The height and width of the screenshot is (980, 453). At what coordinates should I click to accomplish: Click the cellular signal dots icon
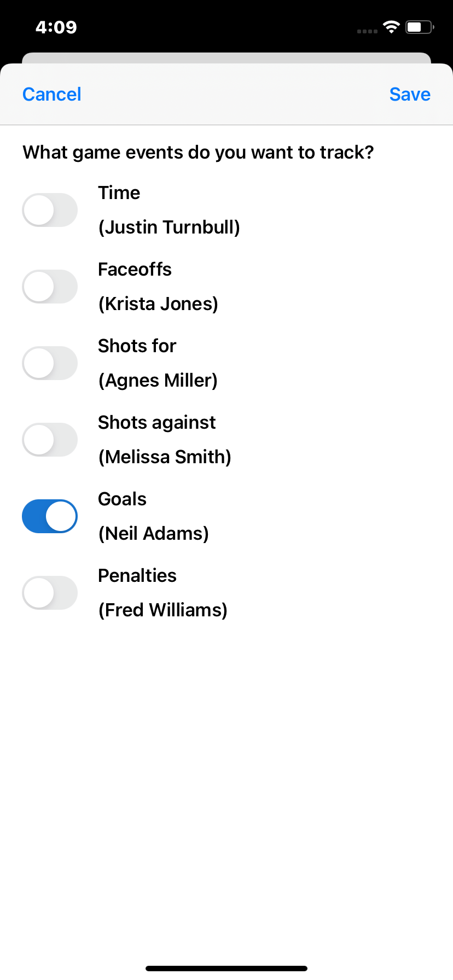[367, 31]
